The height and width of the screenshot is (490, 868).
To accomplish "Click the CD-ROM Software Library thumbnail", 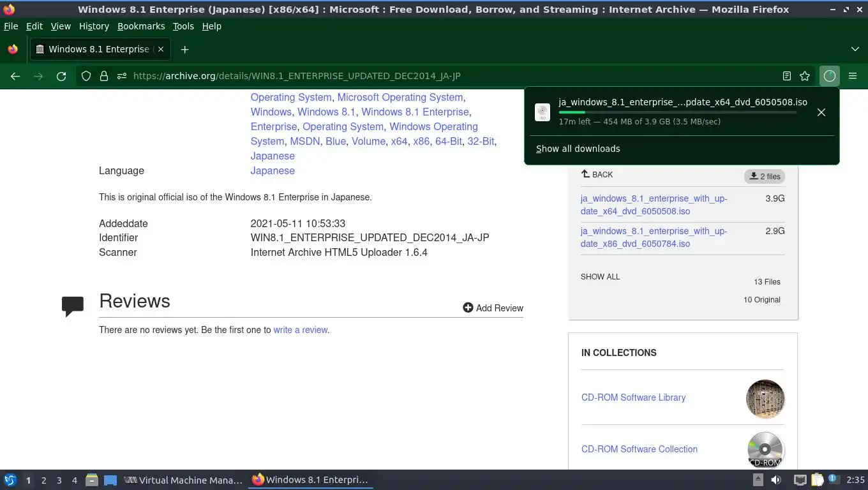I will pos(765,399).
